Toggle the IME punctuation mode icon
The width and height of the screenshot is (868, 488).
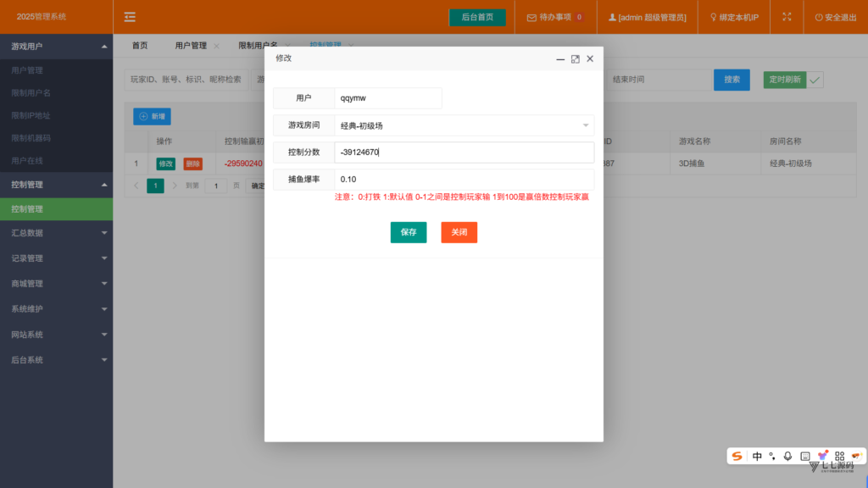click(x=772, y=457)
